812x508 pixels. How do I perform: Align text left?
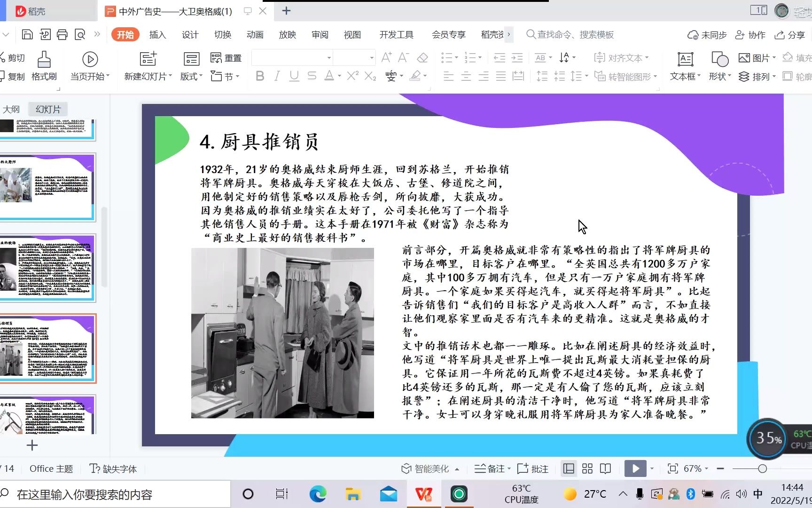(449, 76)
